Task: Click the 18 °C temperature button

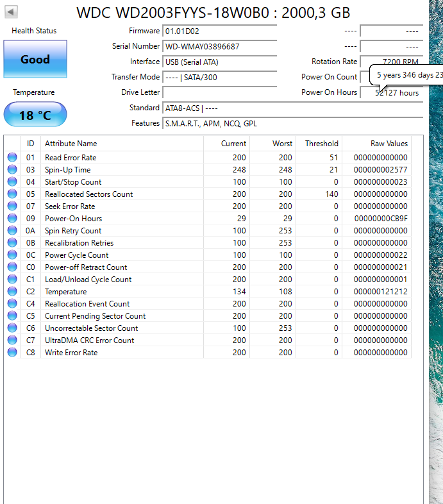Action: point(35,115)
